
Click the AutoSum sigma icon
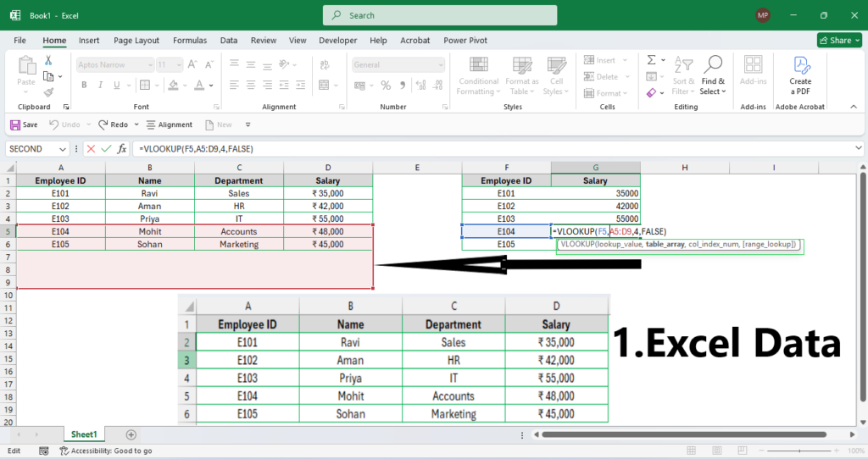652,60
